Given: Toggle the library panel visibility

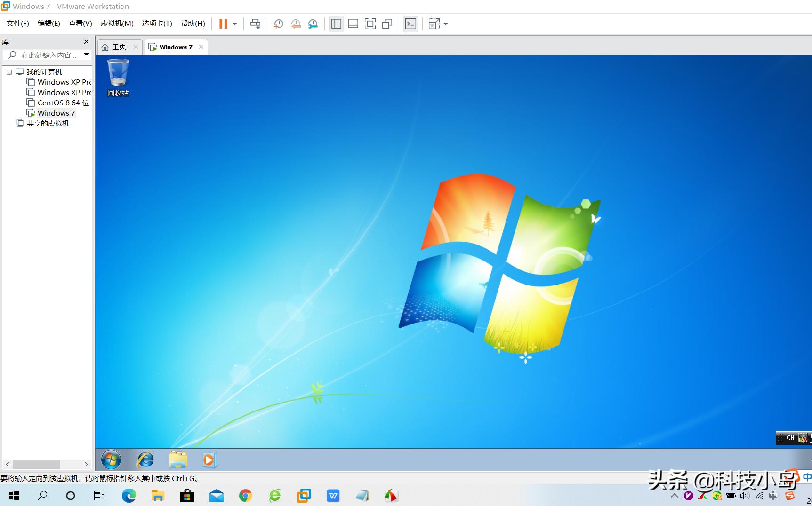Looking at the screenshot, I should click(336, 24).
